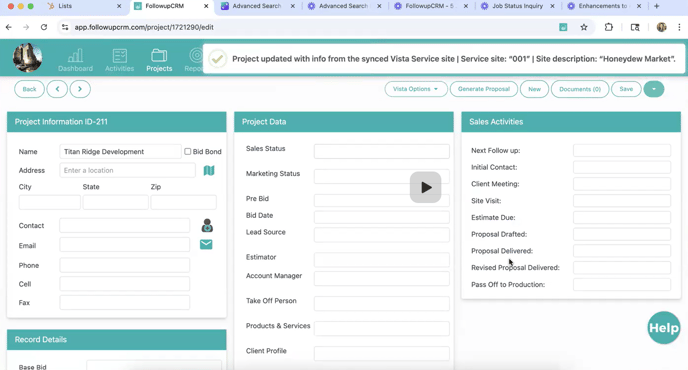Open the Activities navigation icon
Image resolution: width=688 pixels, height=370 pixels.
[x=119, y=60]
